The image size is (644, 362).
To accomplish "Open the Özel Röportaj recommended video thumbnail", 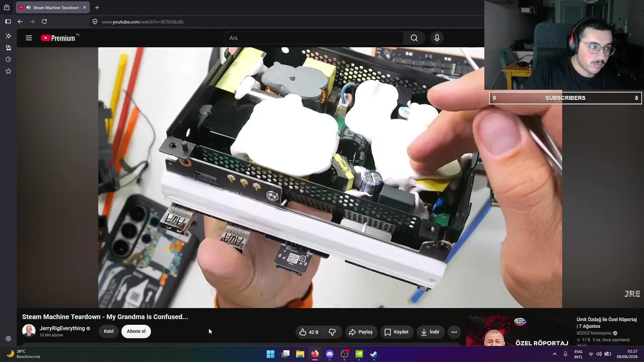I will (x=519, y=331).
